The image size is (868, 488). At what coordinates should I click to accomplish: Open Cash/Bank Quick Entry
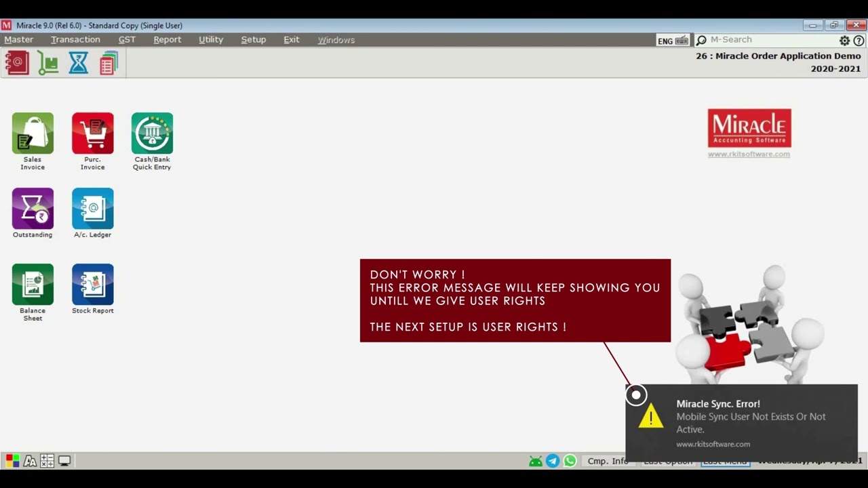tap(152, 141)
